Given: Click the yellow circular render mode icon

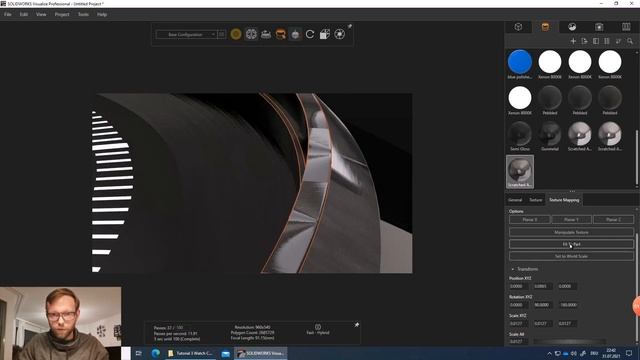Looking at the screenshot, I should pyautogui.click(x=236, y=34).
